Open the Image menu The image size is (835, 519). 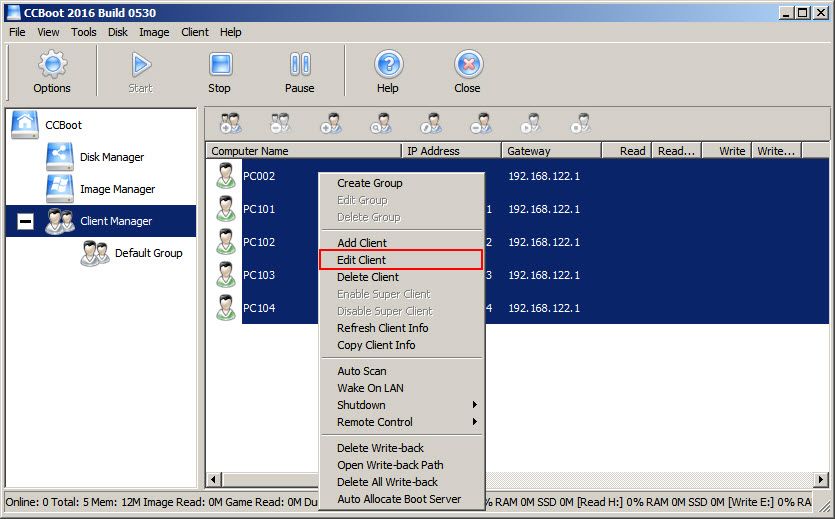[154, 32]
